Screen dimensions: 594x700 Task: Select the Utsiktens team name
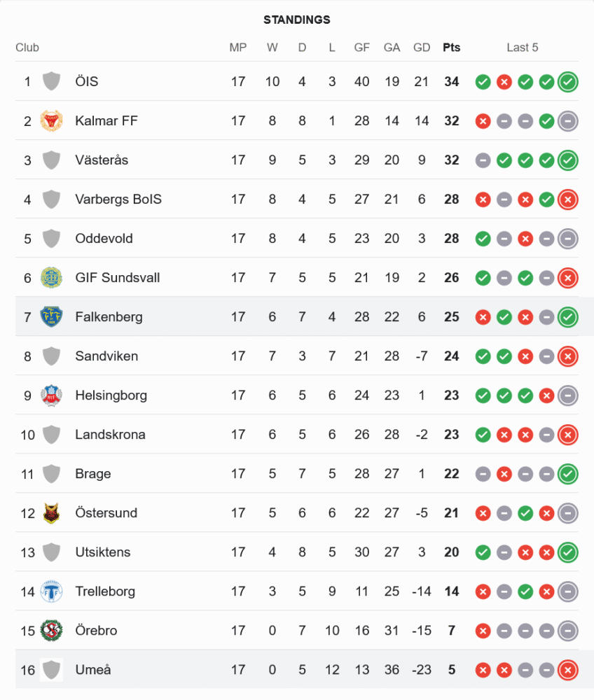pos(102,552)
